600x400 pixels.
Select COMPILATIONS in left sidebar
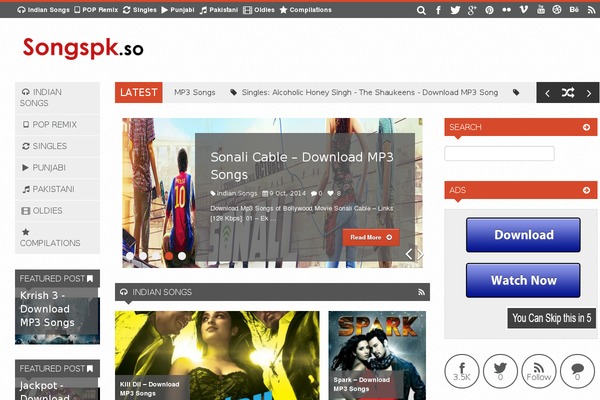(x=57, y=238)
